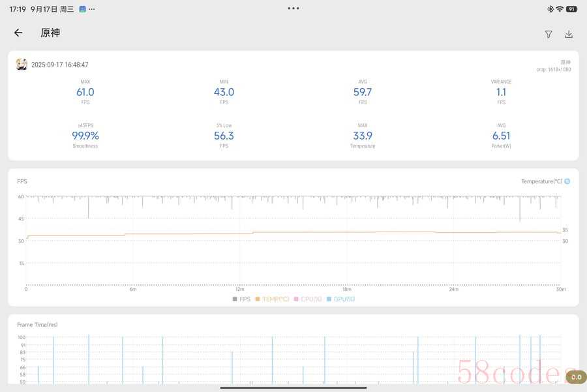Tap the 12m label on FPS chart axis
587x392 pixels.
coord(240,289)
